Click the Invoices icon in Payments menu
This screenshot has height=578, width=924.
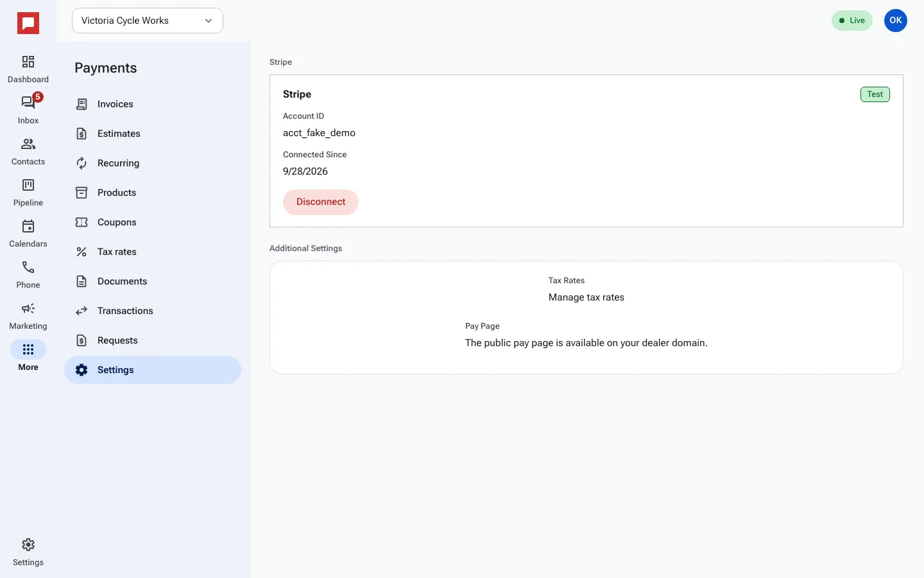click(81, 104)
